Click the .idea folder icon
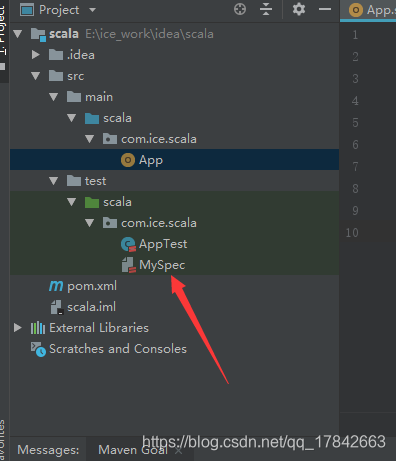 (56, 55)
